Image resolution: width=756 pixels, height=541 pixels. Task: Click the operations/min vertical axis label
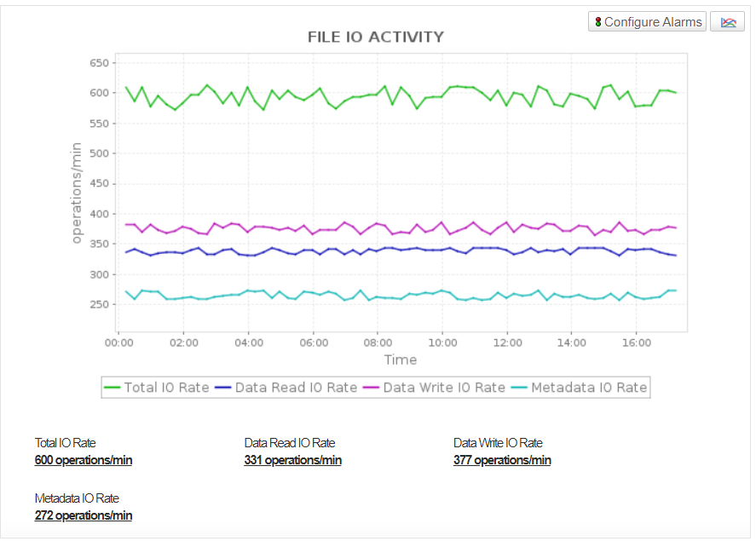[x=76, y=193]
